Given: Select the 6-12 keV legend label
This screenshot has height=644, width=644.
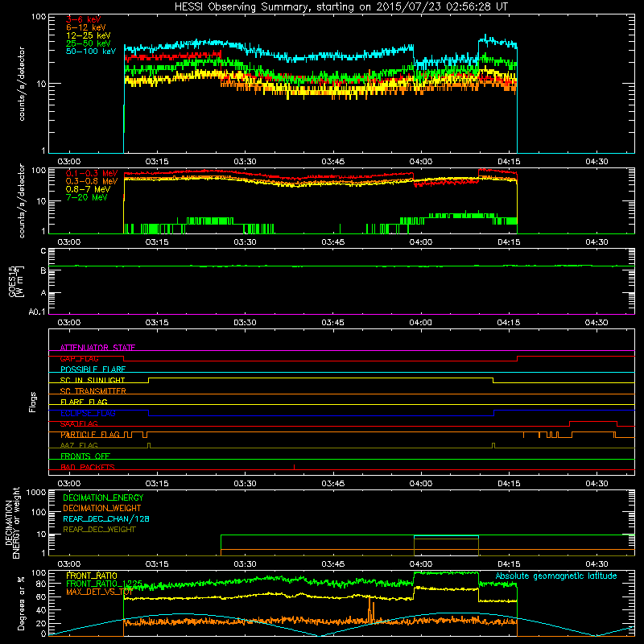Looking at the screenshot, I should pyautogui.click(x=86, y=27).
